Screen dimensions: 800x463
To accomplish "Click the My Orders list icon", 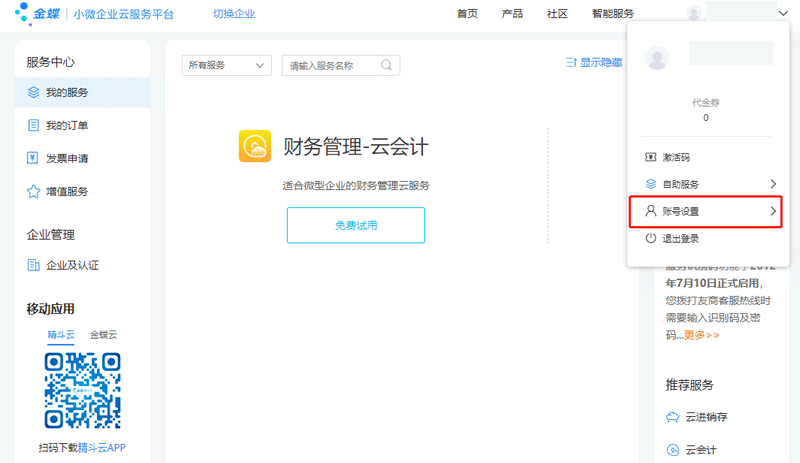I will [x=33, y=125].
